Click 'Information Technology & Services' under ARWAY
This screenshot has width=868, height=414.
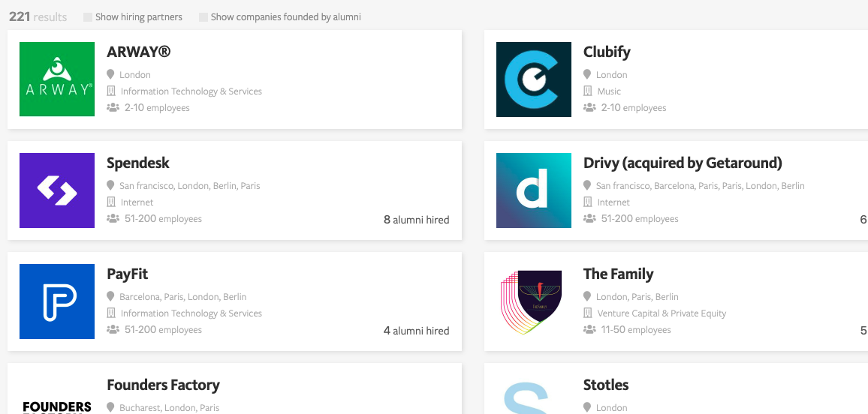point(191,91)
